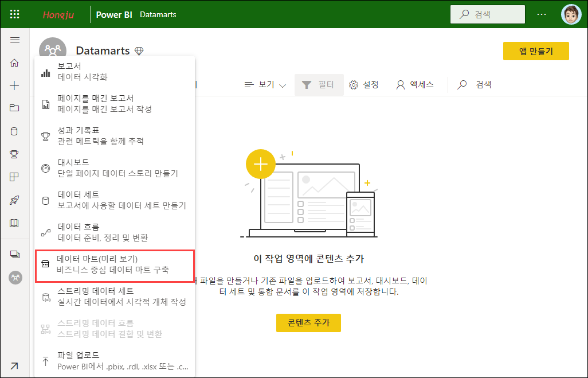
Task: Open 설정 workspace settings
Action: [x=363, y=85]
